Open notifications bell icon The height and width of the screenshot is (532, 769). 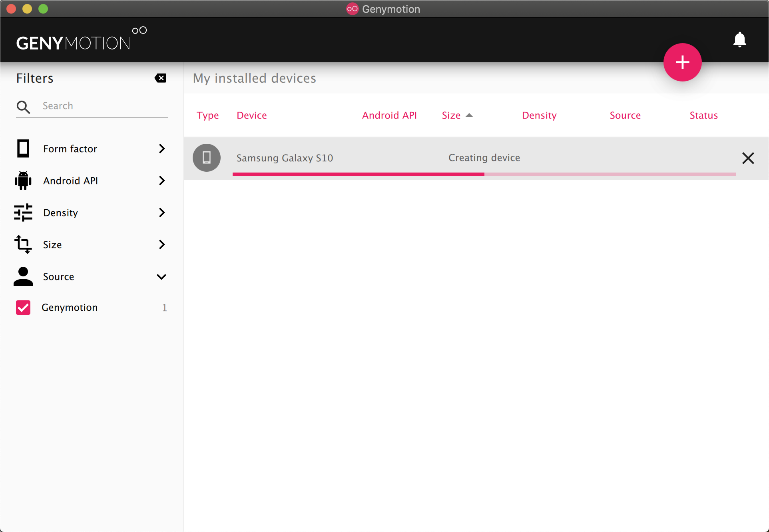click(x=740, y=40)
